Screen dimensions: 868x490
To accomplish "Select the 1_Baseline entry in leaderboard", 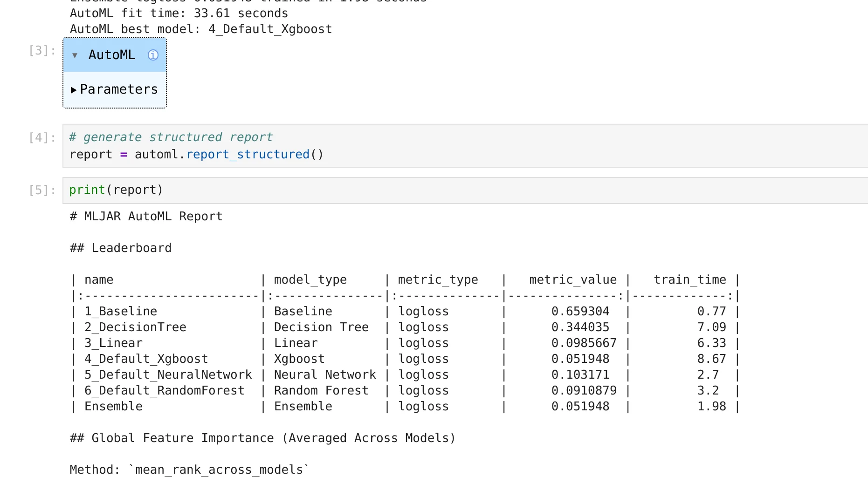I will [120, 311].
